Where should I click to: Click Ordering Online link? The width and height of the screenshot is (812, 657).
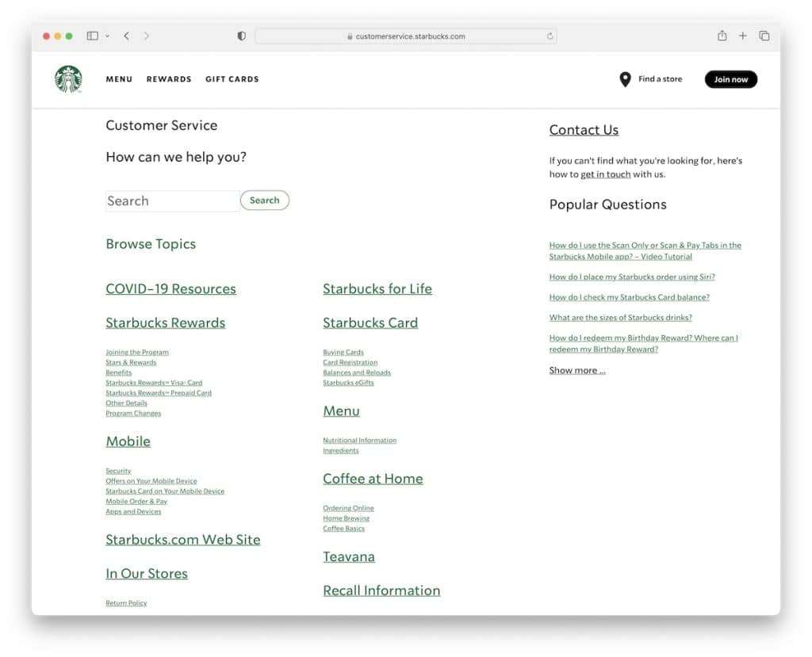click(349, 509)
